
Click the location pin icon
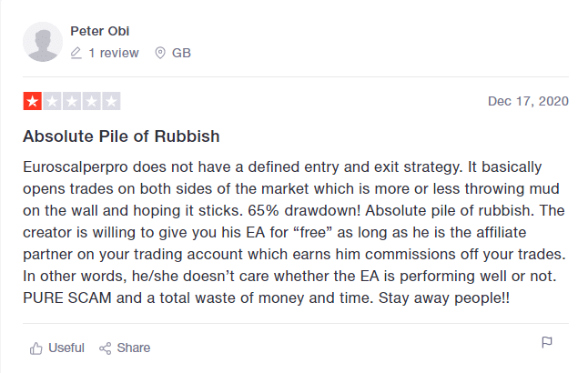(160, 53)
